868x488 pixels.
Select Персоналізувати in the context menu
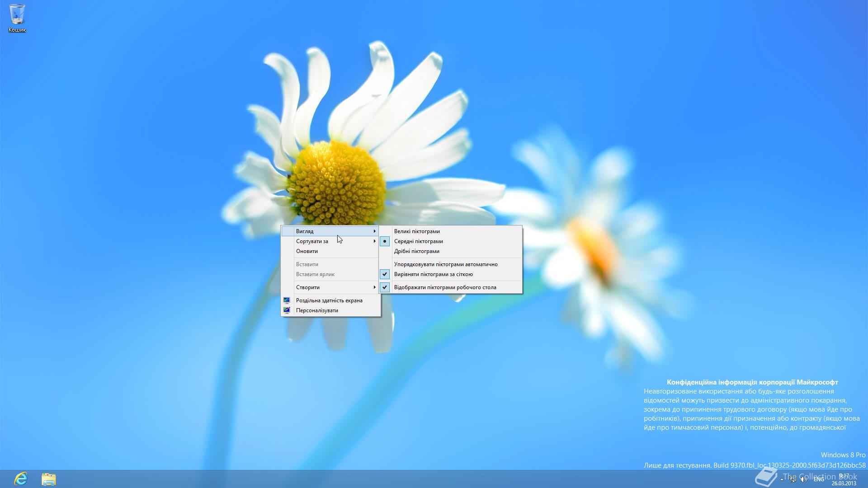330,310
